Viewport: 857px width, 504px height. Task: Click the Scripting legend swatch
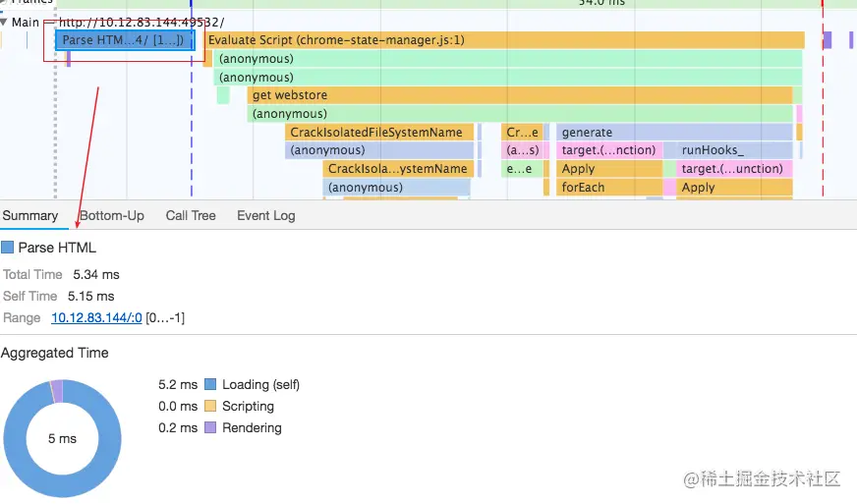click(x=210, y=406)
